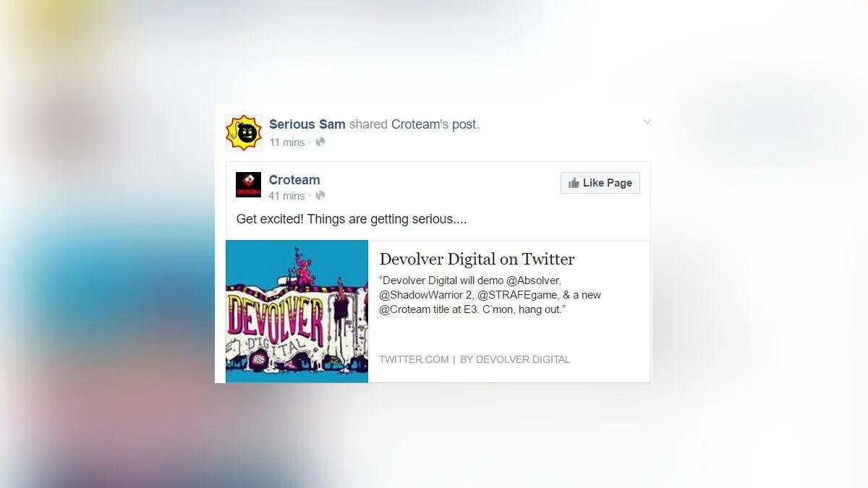Viewport: 868px width, 488px height.
Task: Click the 'post' link in the share header
Action: click(464, 124)
